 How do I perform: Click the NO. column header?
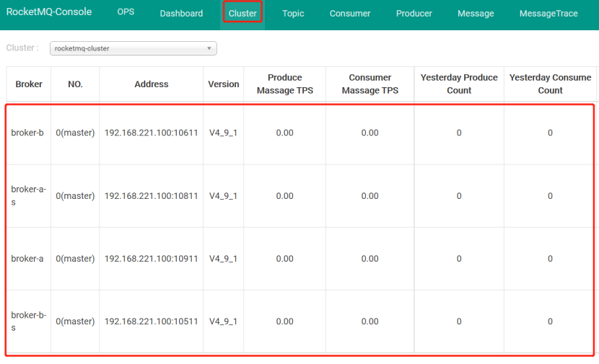(x=75, y=84)
